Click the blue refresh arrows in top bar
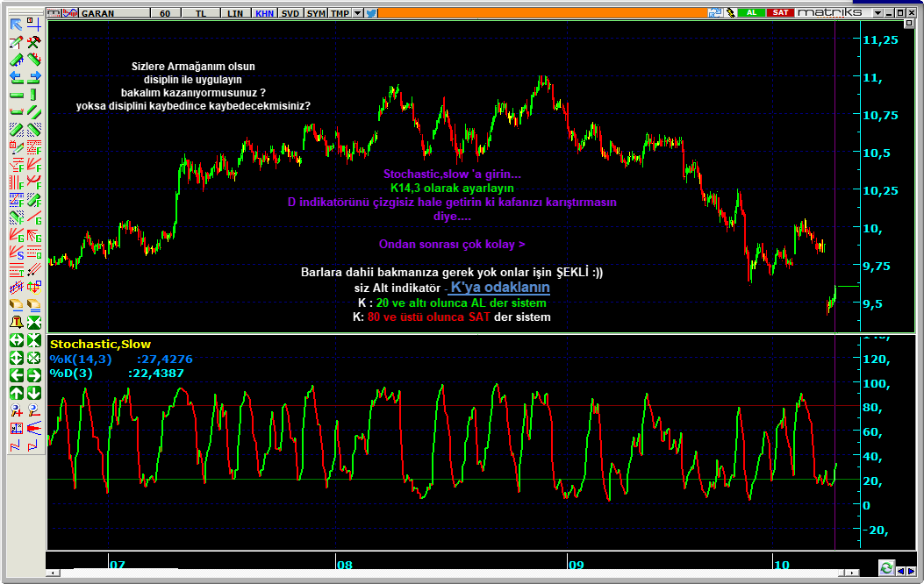This screenshot has width=924, height=584. pyautogui.click(x=716, y=13)
